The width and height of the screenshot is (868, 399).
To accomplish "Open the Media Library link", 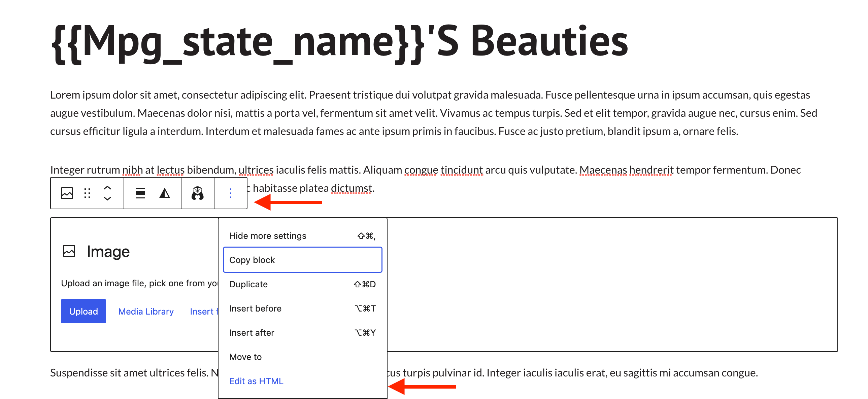I will tap(145, 312).
